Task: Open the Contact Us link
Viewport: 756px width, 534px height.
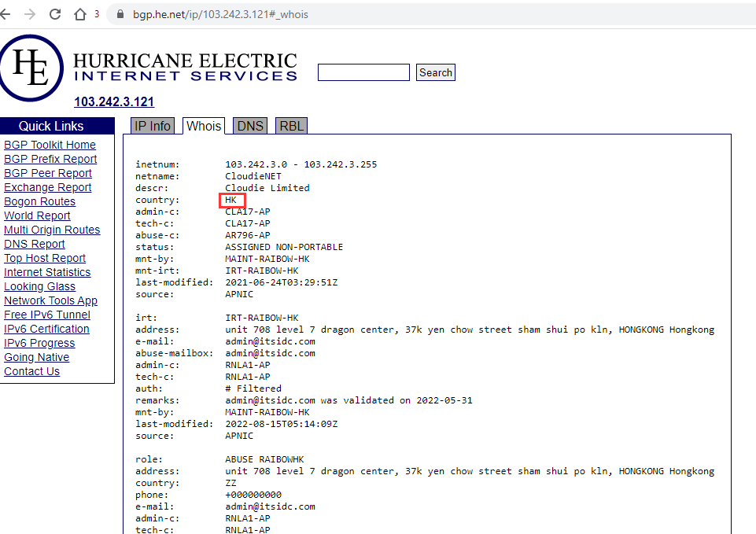Action: [x=31, y=371]
